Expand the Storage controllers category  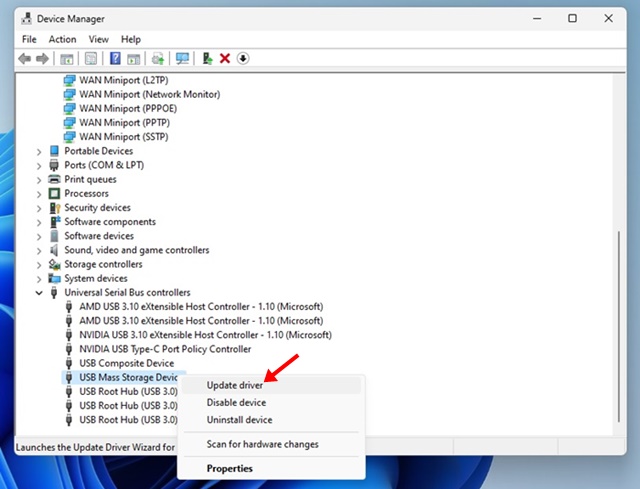(x=40, y=264)
